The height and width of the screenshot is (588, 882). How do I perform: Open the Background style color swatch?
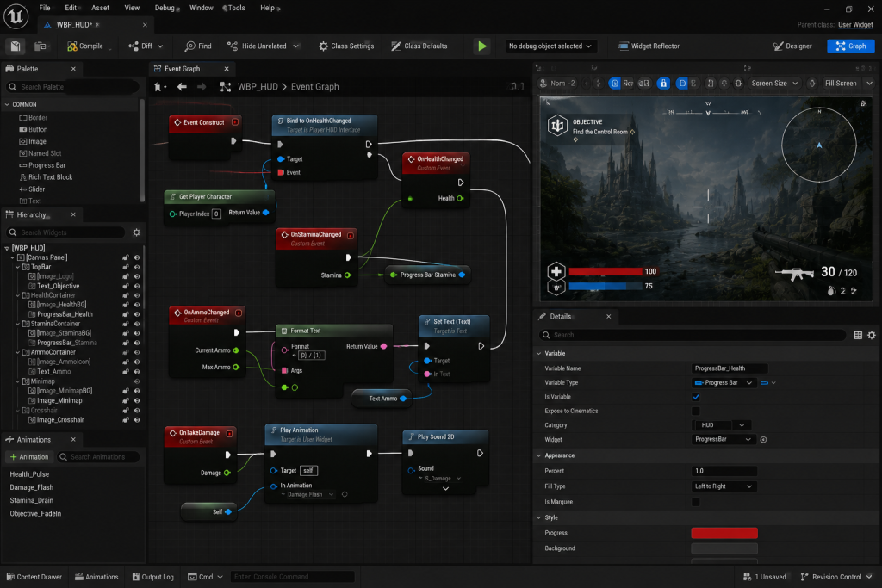pos(724,548)
